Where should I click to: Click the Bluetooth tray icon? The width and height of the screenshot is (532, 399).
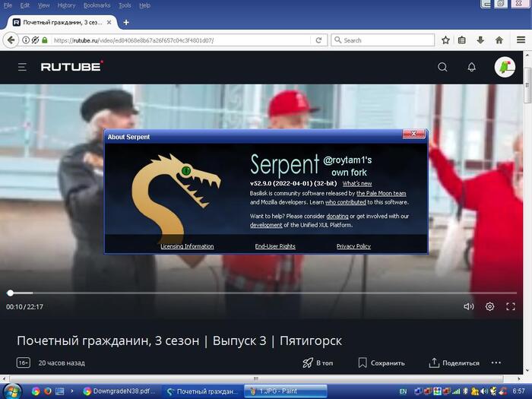tap(466, 391)
